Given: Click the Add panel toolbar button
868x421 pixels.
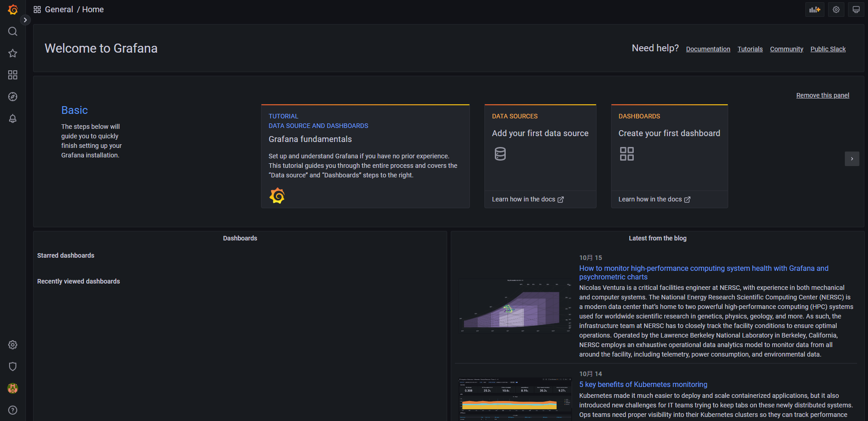Looking at the screenshot, I should pos(814,10).
